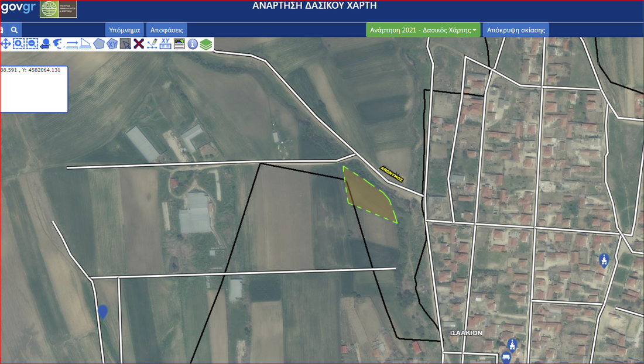This screenshot has height=364, width=644.
Task: Activate the zoom in box tool
Action: pyautogui.click(x=19, y=44)
